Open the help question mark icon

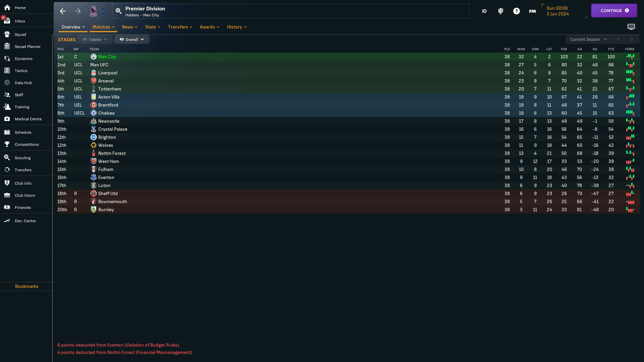pos(517,11)
